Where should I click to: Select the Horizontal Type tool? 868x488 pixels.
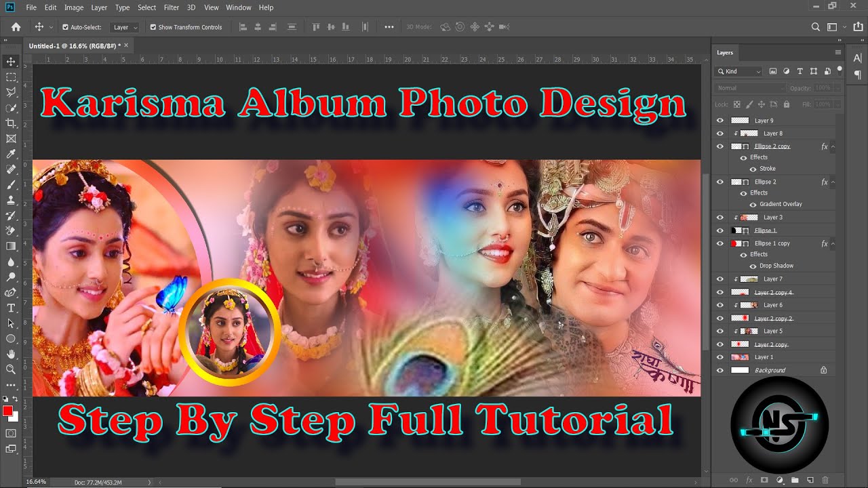[x=11, y=308]
